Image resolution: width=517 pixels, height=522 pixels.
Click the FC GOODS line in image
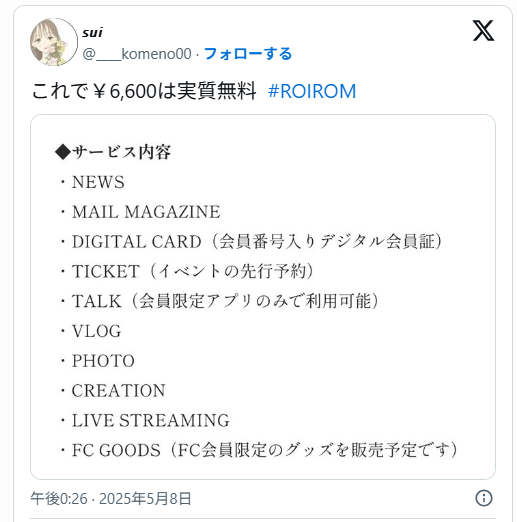point(259,450)
